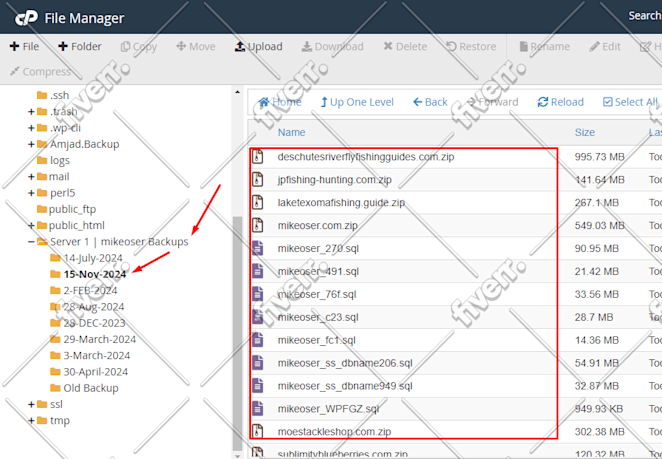Viewport: 662px width, 459px height.
Task: Expand the mail folder node
Action: click(x=31, y=177)
